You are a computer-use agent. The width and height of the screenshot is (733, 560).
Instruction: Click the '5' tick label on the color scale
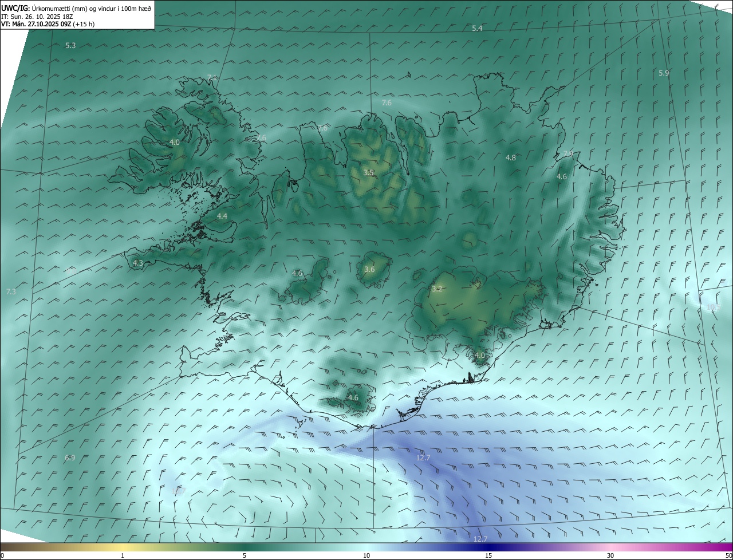coord(245,555)
